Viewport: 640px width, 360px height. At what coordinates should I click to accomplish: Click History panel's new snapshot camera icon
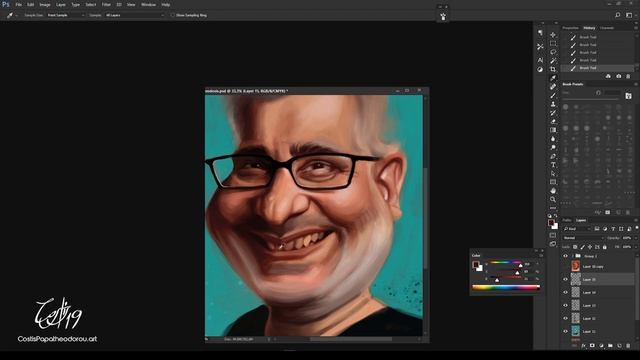[x=618, y=76]
